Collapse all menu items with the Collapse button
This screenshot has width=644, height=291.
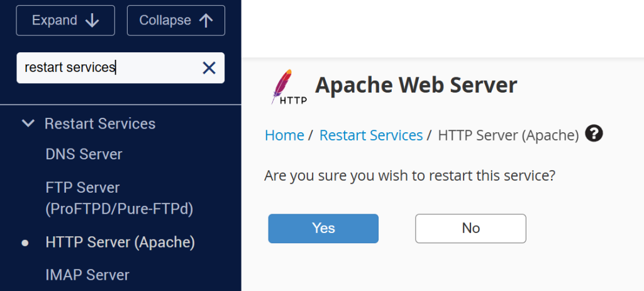176,21
